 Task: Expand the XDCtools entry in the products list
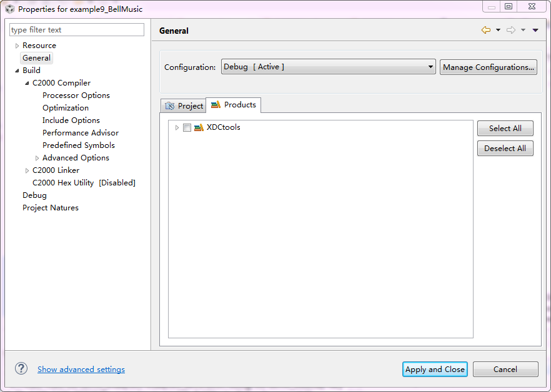click(x=176, y=127)
